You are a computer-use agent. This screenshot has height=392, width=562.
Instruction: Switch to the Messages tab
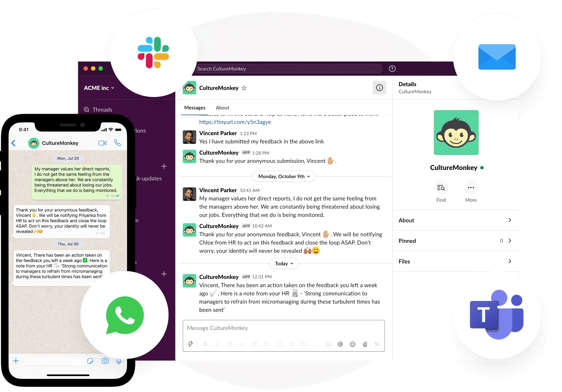pyautogui.click(x=195, y=107)
